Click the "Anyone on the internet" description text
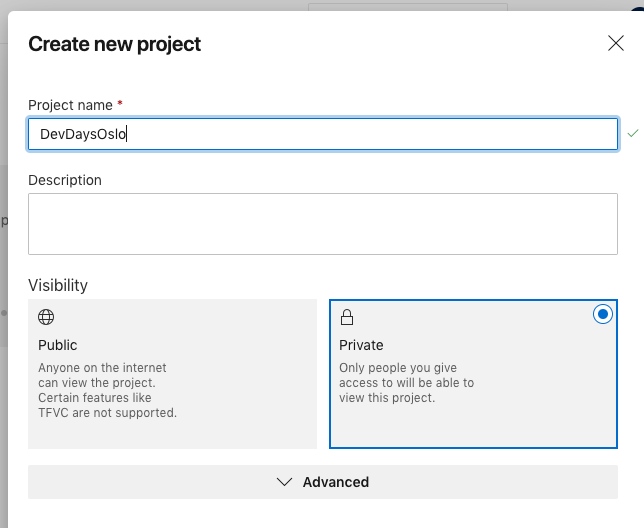Viewport: 644px width, 528px height. [x=102, y=368]
